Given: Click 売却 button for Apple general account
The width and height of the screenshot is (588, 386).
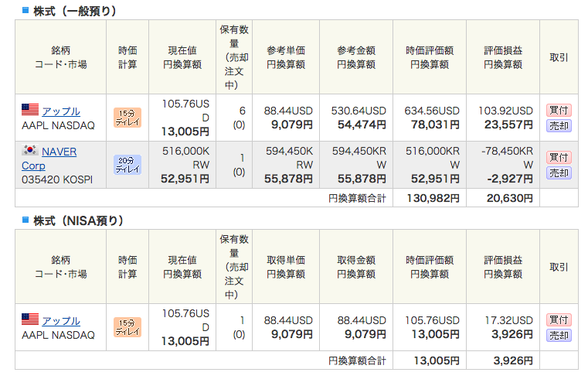Looking at the screenshot, I should 559,126.
